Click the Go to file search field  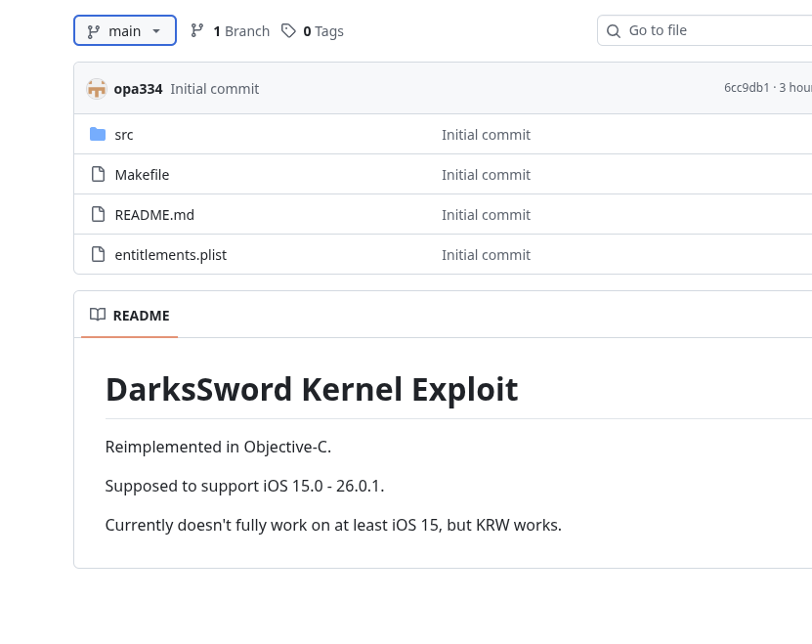coord(705,30)
